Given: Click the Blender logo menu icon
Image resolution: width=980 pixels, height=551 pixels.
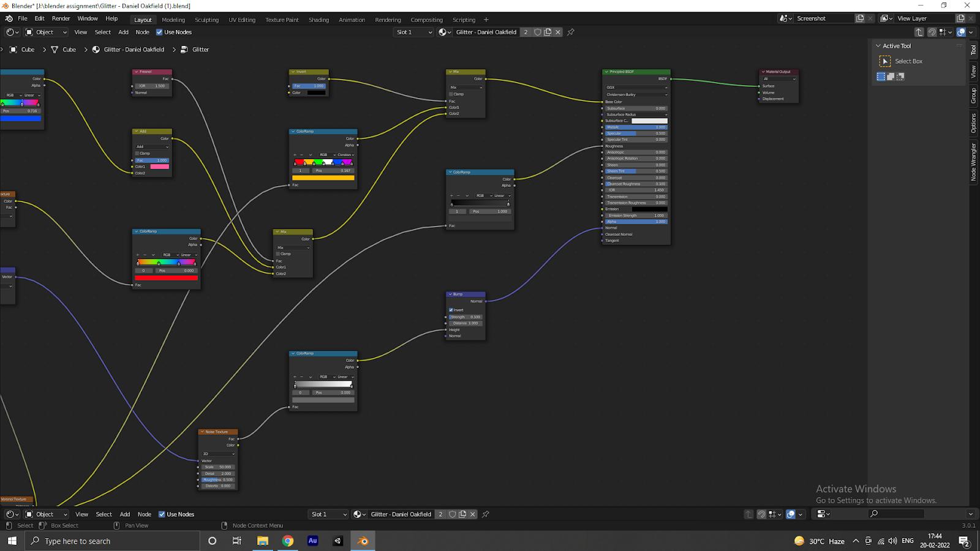Looking at the screenshot, I should (9, 18).
